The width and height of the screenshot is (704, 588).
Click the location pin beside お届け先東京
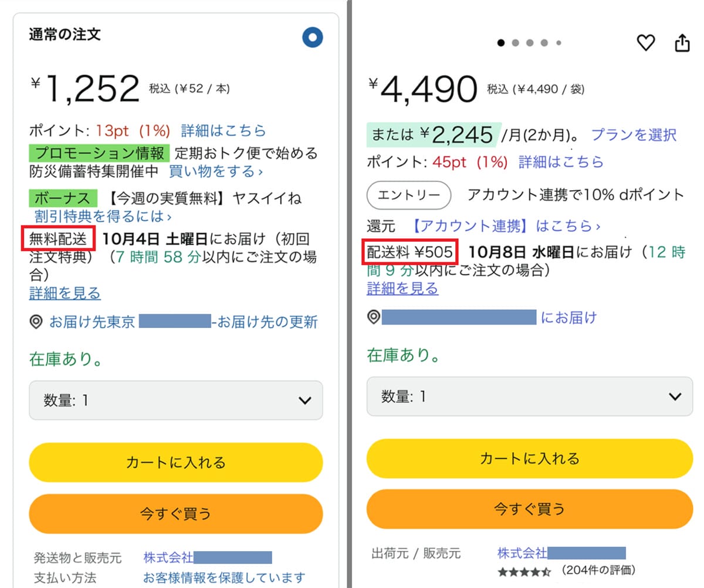tap(36, 322)
